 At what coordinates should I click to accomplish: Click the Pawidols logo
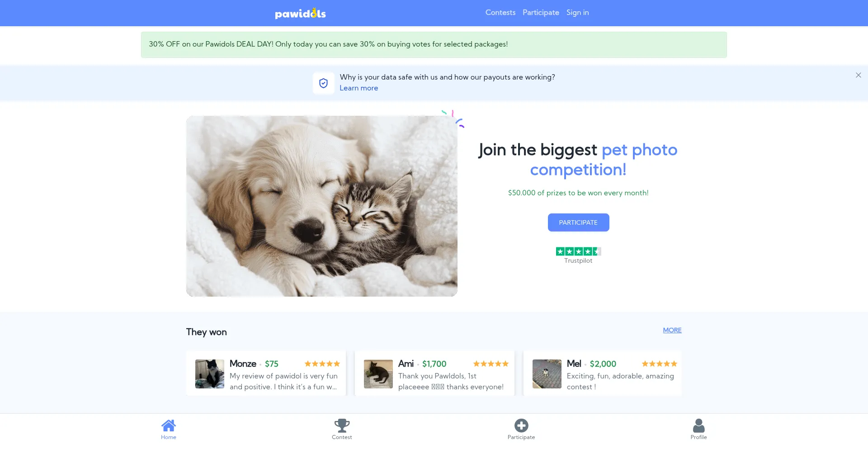pos(300,13)
